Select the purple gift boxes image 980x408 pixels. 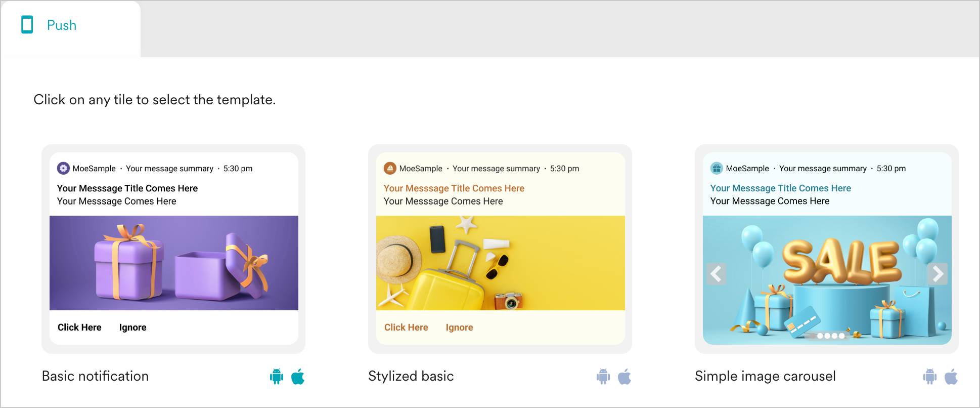click(x=174, y=263)
